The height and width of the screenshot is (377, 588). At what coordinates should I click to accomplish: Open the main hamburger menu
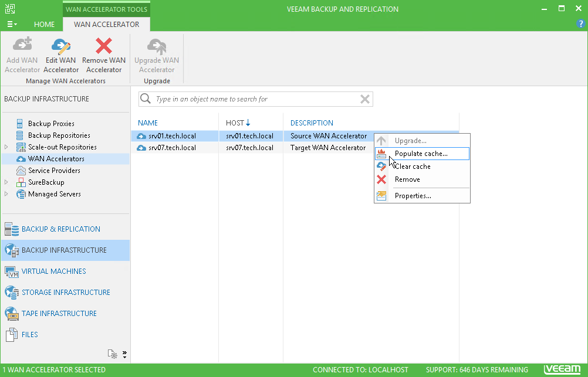coord(12,25)
